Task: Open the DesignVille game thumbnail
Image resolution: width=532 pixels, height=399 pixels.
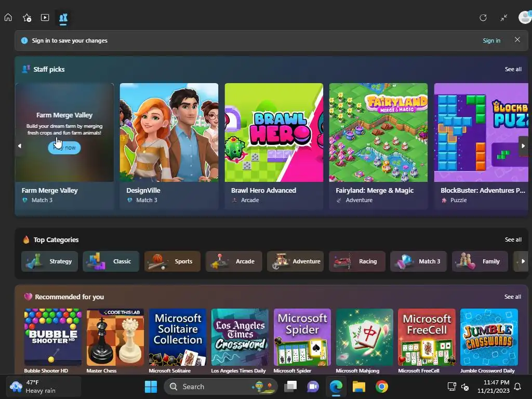Action: click(169, 132)
